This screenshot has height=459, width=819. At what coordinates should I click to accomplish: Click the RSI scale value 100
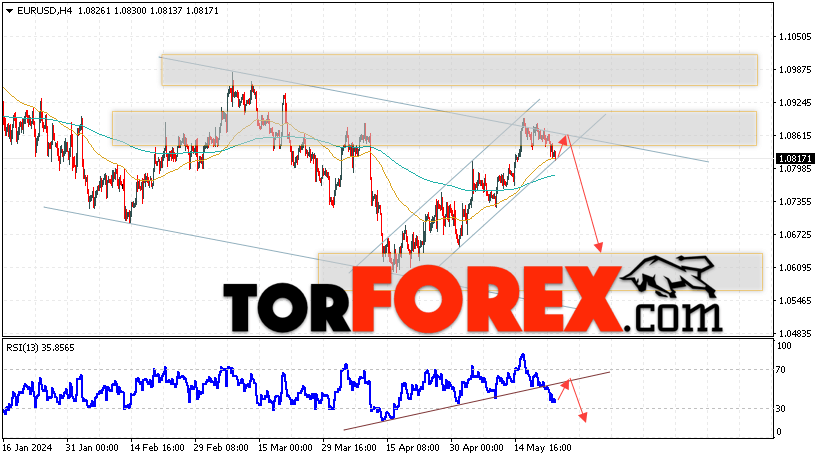pos(784,346)
